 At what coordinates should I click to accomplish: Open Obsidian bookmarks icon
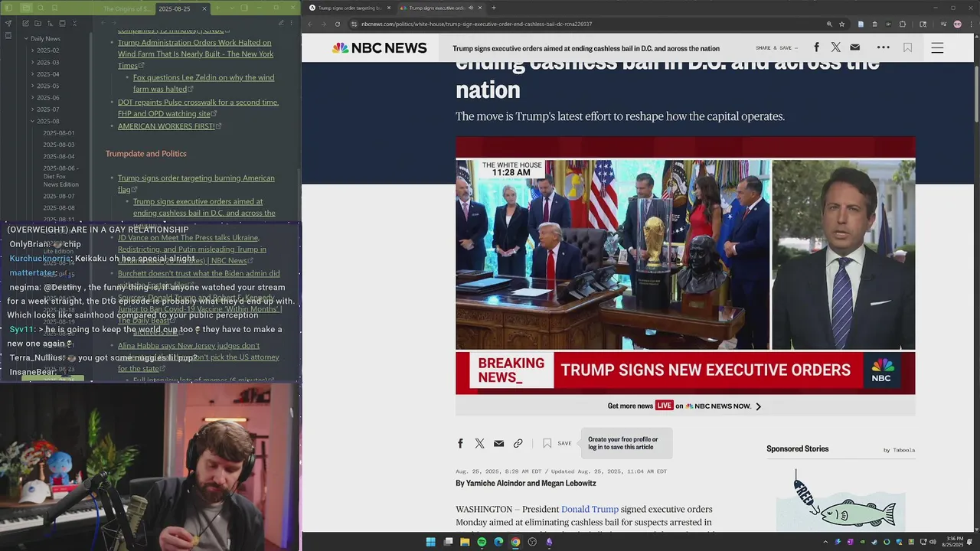[x=54, y=8]
